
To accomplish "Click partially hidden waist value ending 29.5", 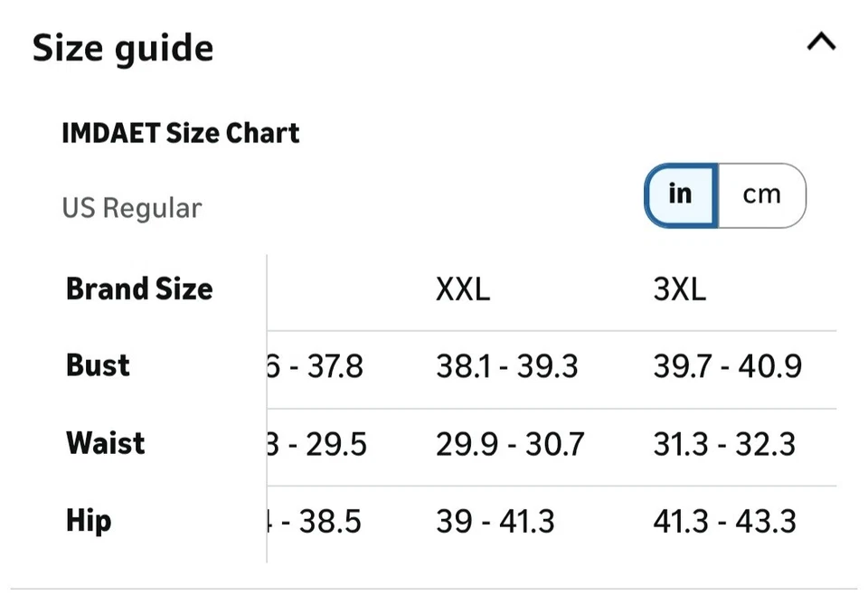I will 317,444.
